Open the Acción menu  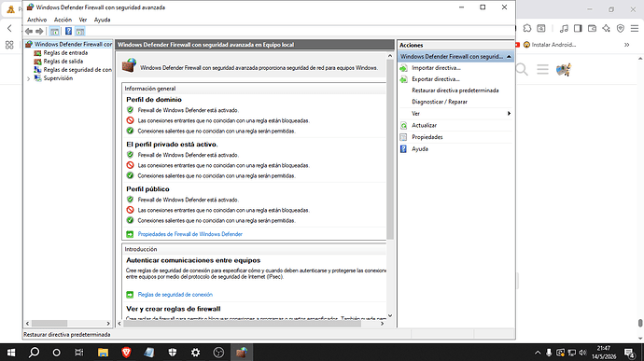(63, 20)
